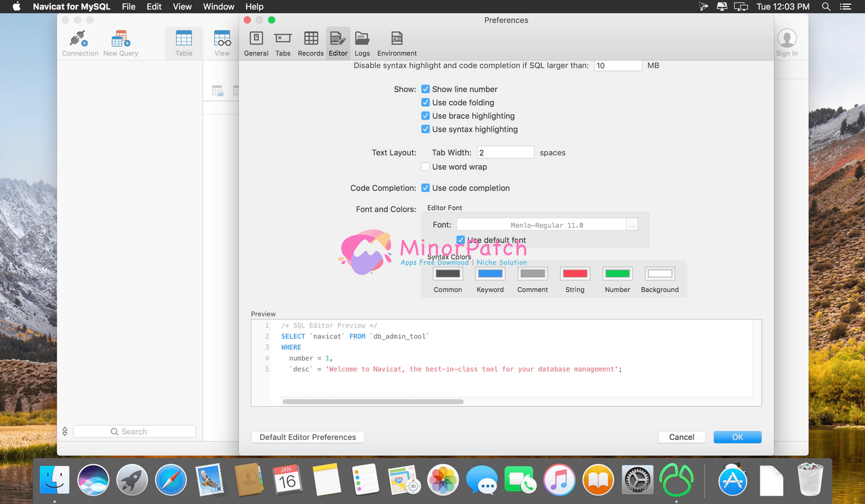Uncheck Use code folding

tap(426, 103)
